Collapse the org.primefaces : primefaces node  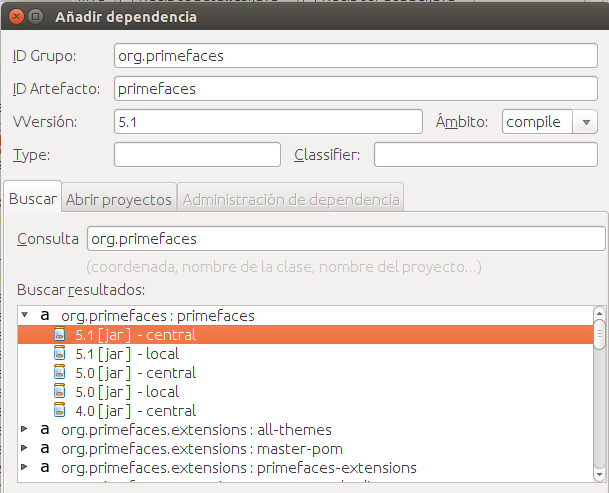[x=24, y=315]
